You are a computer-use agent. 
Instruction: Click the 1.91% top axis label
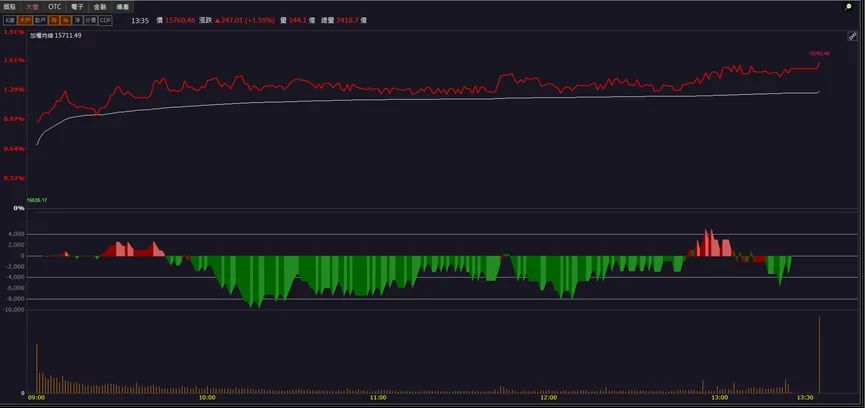pyautogui.click(x=14, y=32)
